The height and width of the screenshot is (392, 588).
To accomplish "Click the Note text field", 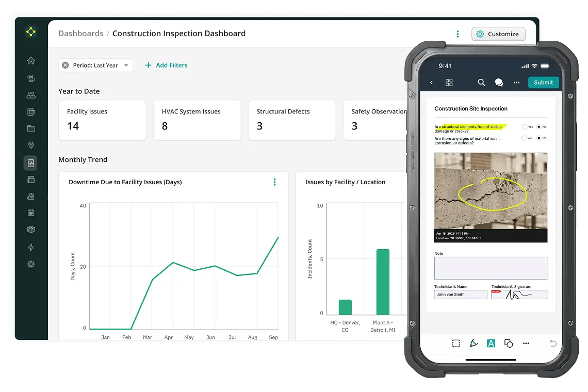I will pyautogui.click(x=490, y=268).
